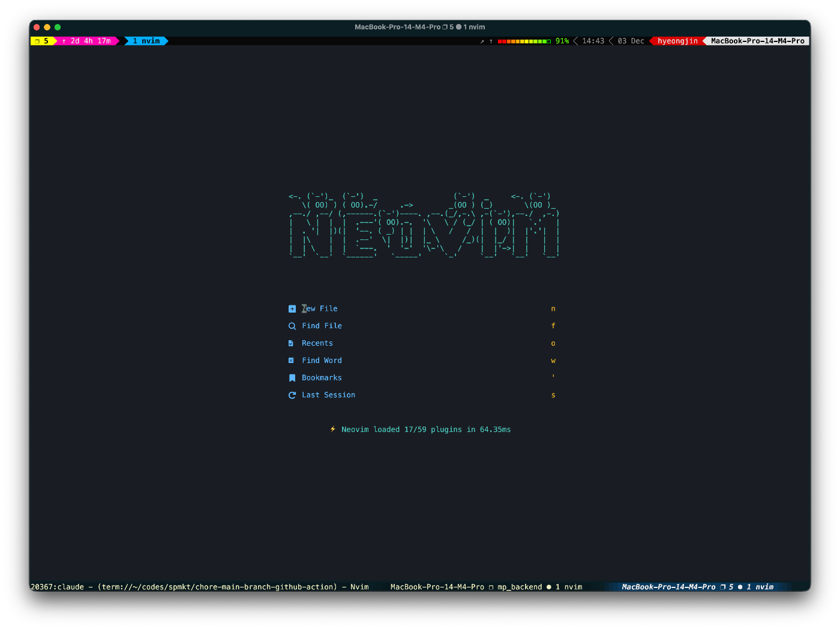Screen dimensions: 840x630
Task: Open the Recents list
Action: (317, 343)
